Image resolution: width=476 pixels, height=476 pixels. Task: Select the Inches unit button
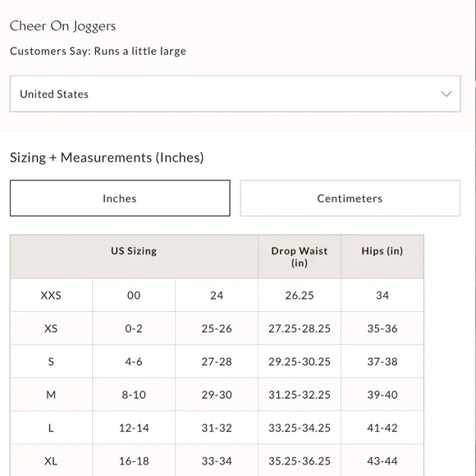click(120, 199)
